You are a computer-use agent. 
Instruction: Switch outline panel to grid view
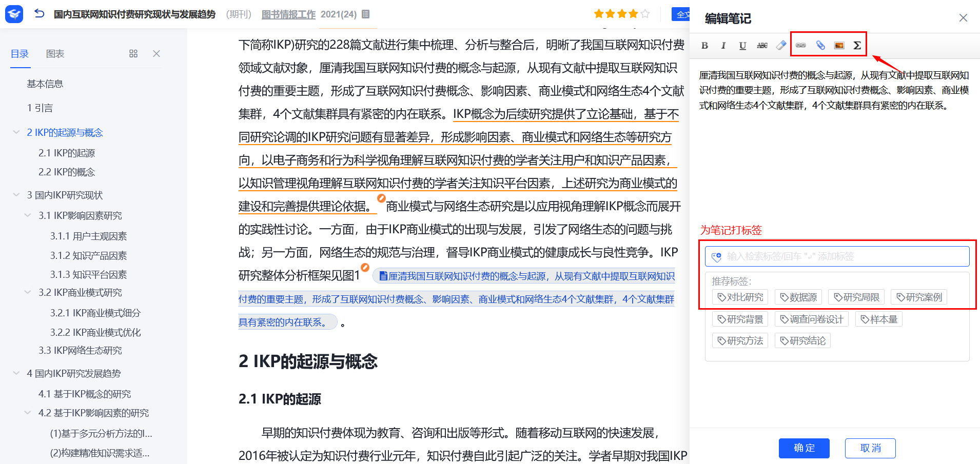click(133, 54)
